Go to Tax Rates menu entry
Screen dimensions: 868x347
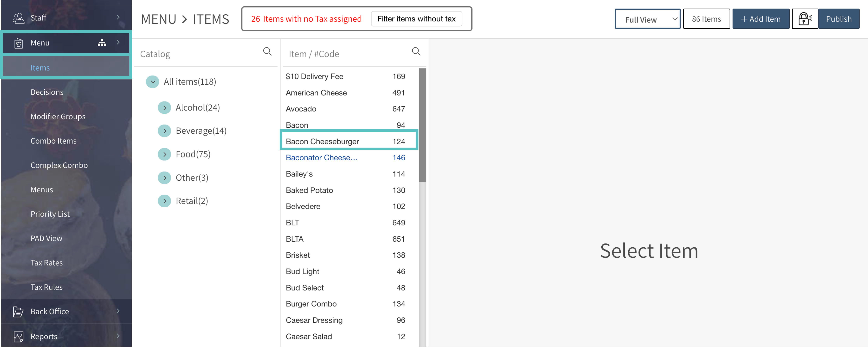(x=46, y=263)
